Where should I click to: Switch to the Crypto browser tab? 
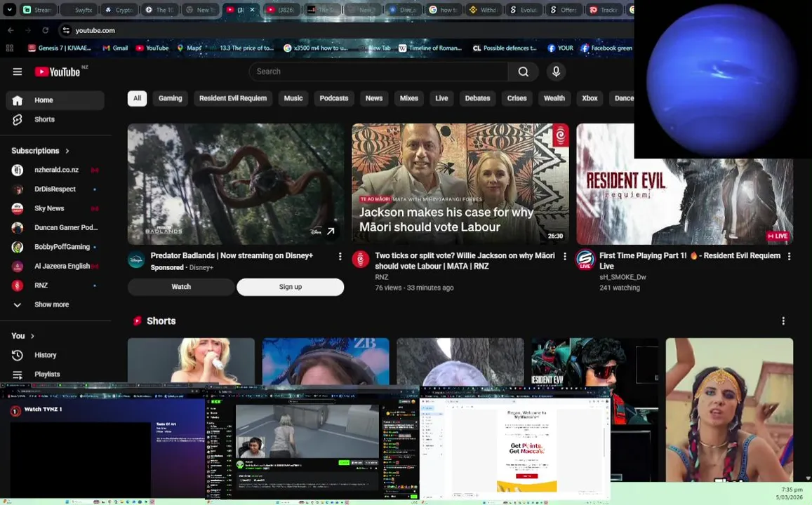tap(120, 10)
